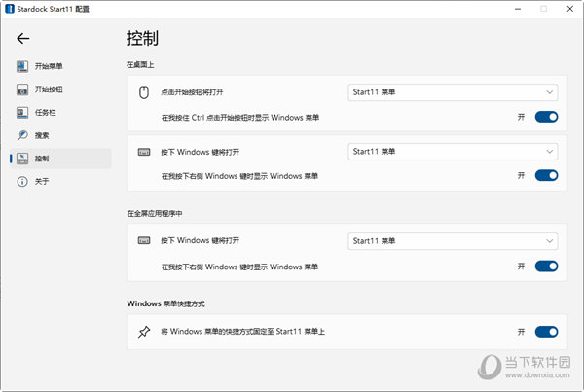Click the keyboard icon in 在桌面上 section
The image size is (584, 392).
click(x=144, y=152)
